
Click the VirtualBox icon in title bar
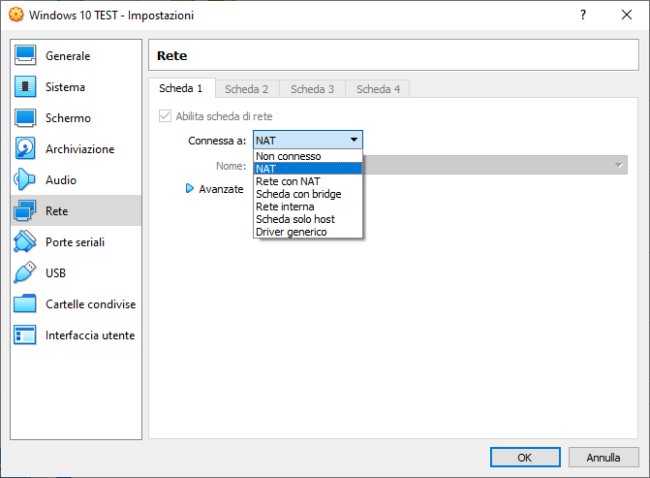(x=16, y=15)
